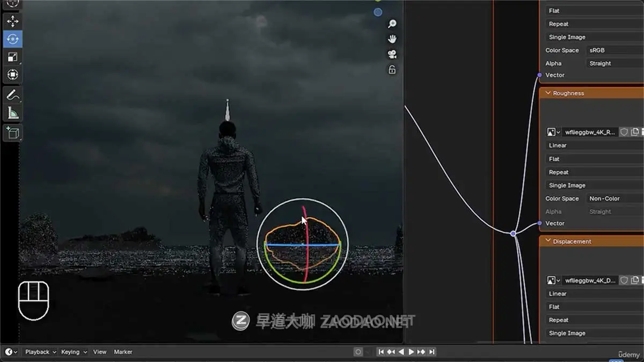This screenshot has height=362, width=644.
Task: Enable auto keying record button on the timeline
Action: (x=358, y=352)
